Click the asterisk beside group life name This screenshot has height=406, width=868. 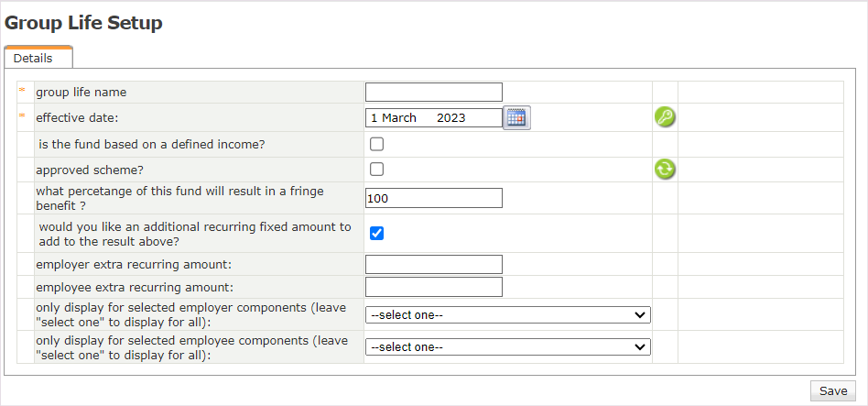(22, 92)
